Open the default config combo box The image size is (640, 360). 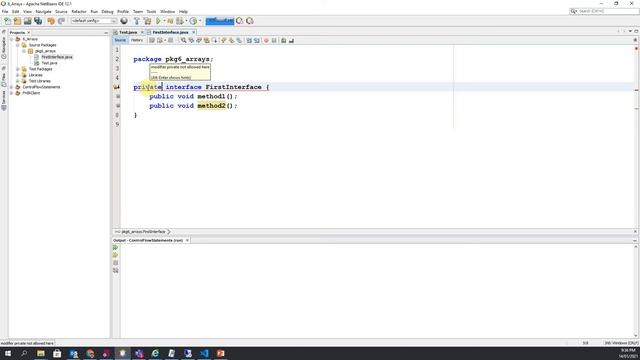click(94, 21)
